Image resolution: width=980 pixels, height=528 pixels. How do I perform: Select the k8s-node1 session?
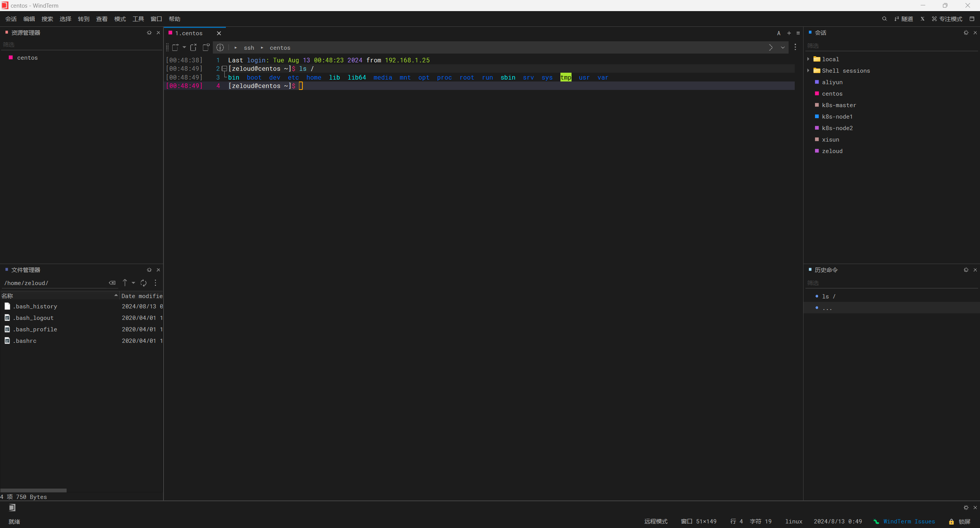coord(837,116)
